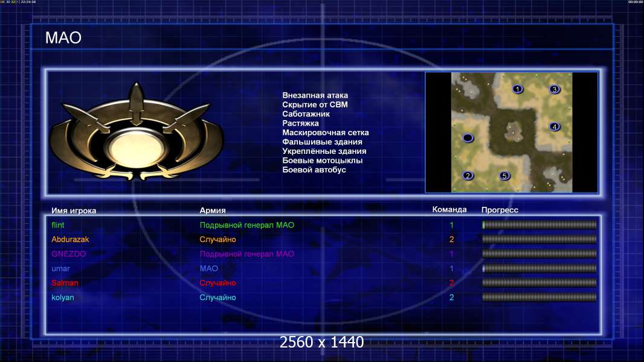Click Abdurazak's team number 2
Screen dimensions: 644x362
pos(451,240)
